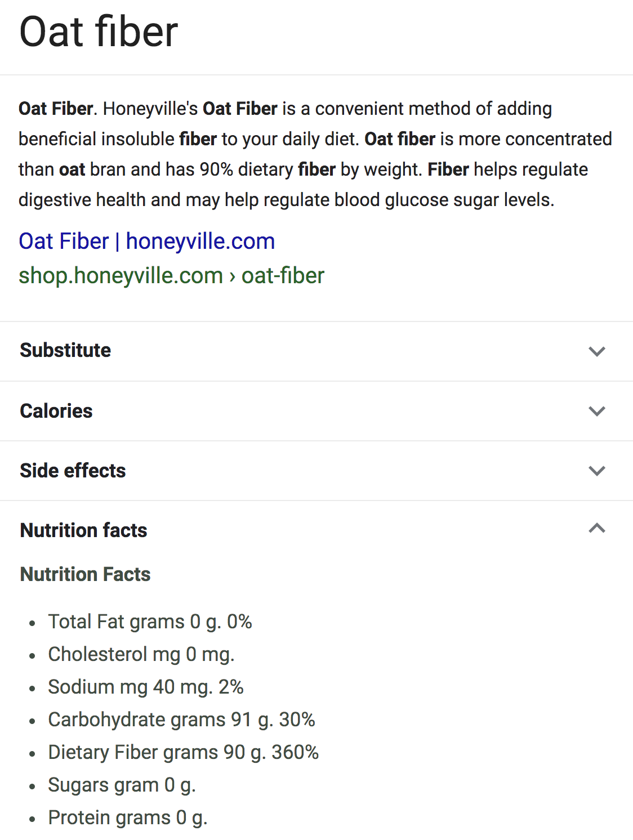Select the Sodium mg 40 mg item
The height and width of the screenshot is (840, 633).
[146, 687]
